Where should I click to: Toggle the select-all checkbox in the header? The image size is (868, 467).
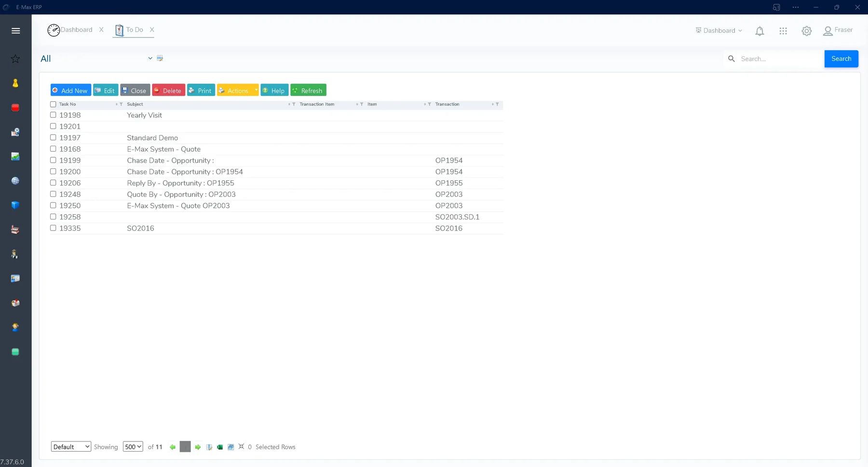(x=53, y=104)
